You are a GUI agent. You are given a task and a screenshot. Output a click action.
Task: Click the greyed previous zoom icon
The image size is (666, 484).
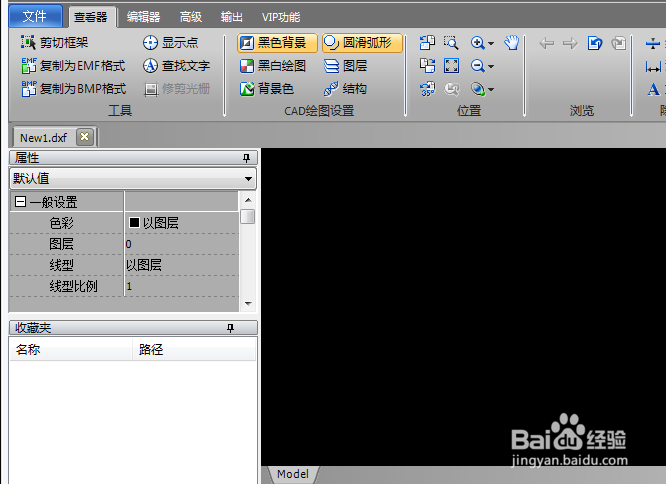point(451,89)
